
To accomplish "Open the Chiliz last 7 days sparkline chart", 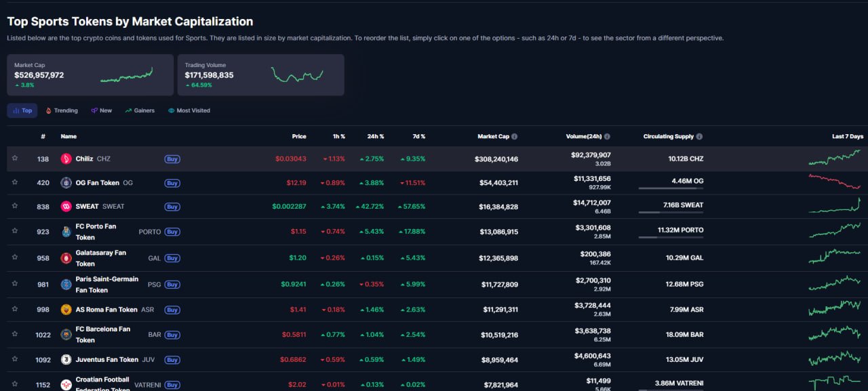I will point(834,158).
